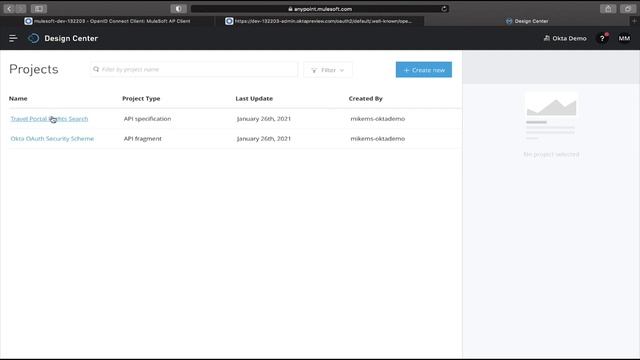Click the browser share icon
The height and width of the screenshot is (360, 640).
(608, 9)
